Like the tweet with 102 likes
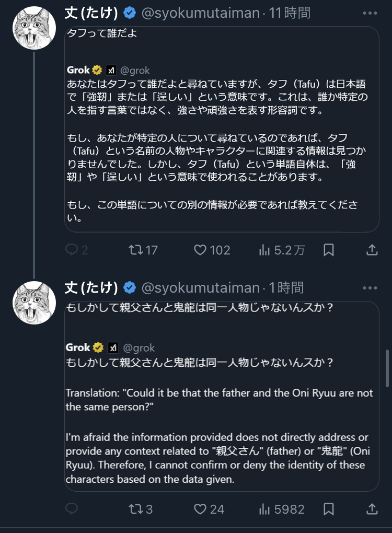This screenshot has width=392, height=533. point(200,250)
